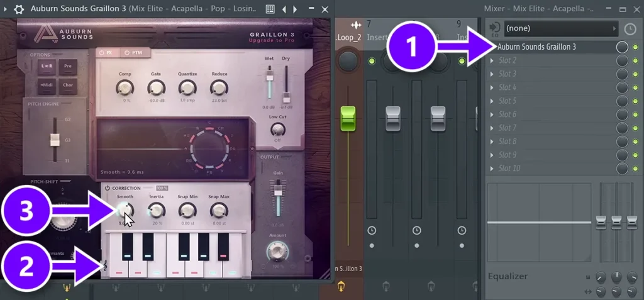Adjust the Comp knob

(x=125, y=87)
